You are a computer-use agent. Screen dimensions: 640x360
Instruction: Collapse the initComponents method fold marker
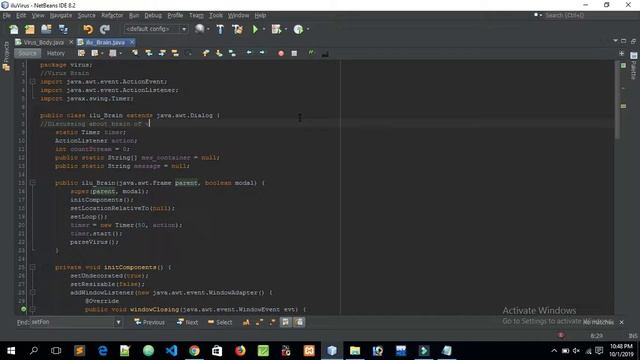coord(33,267)
